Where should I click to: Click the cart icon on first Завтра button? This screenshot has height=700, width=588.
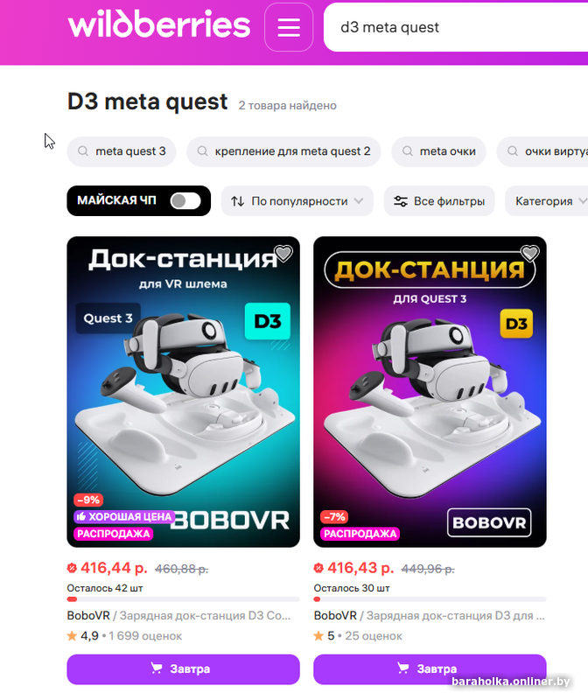tap(157, 668)
